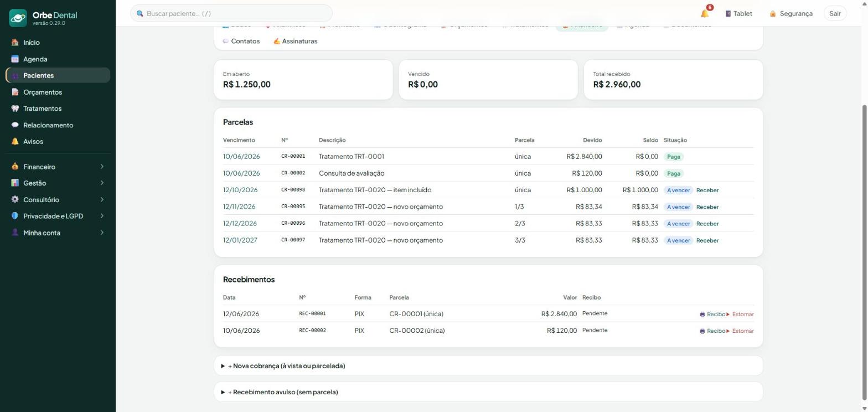Open the Assinaturas tab

[x=295, y=41]
